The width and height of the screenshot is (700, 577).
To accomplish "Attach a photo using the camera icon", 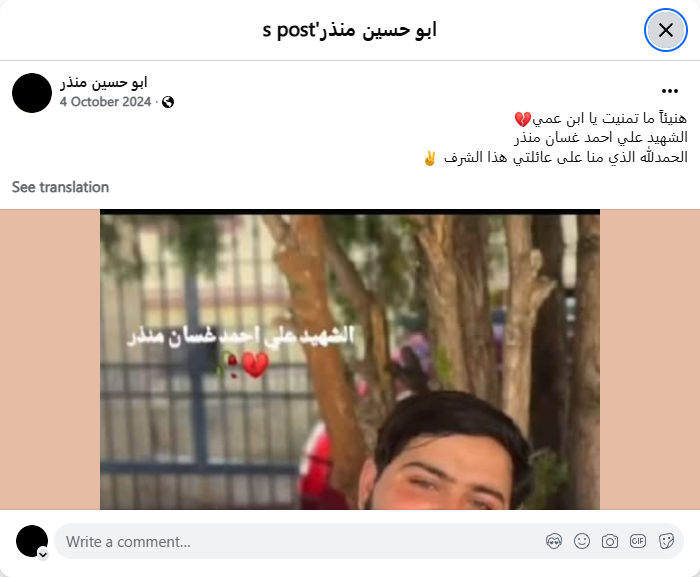I will 610,541.
